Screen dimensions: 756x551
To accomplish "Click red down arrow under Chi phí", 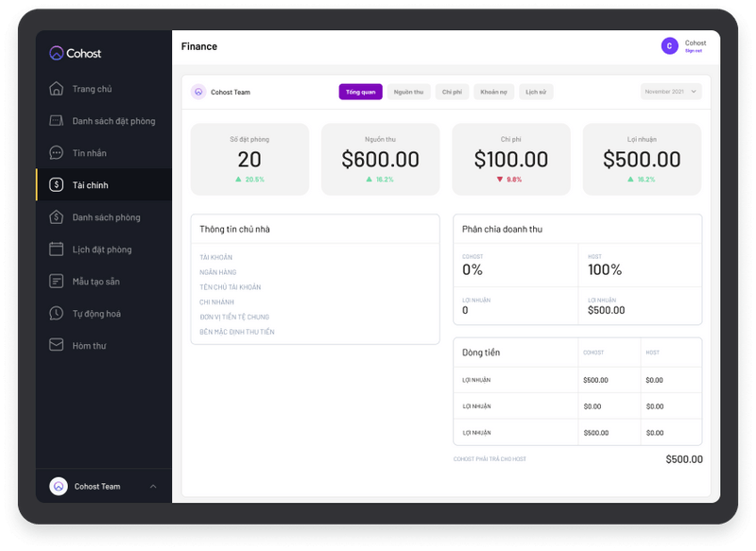I will pos(500,180).
